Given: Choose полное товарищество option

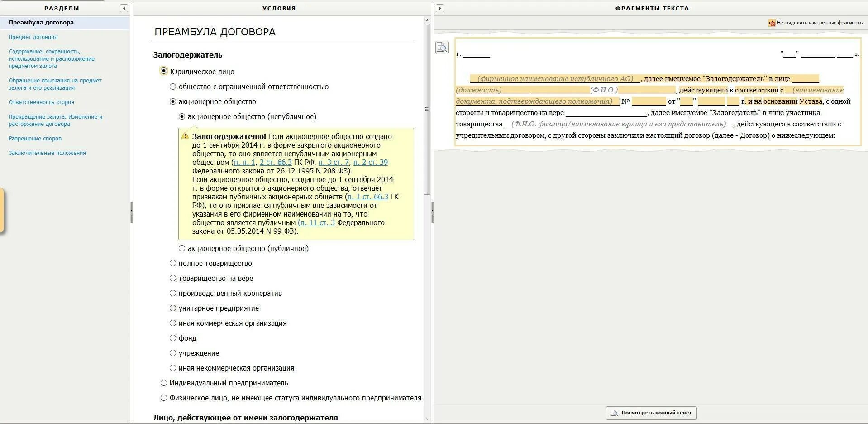Looking at the screenshot, I should pos(172,263).
